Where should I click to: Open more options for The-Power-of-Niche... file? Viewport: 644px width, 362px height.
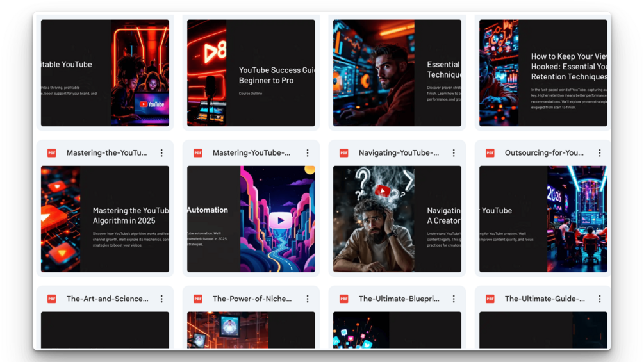pos(308,299)
